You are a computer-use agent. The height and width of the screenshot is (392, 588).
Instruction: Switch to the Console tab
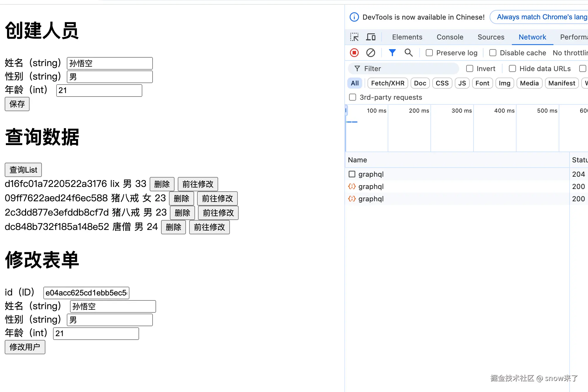point(450,37)
